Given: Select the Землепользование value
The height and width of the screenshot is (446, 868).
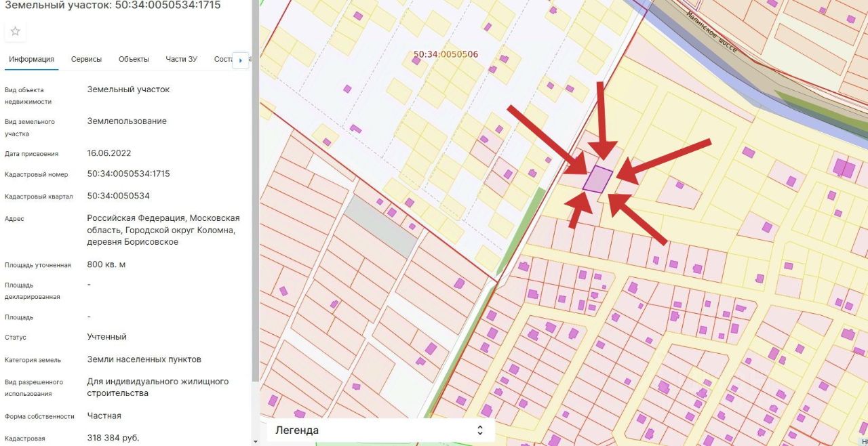Looking at the screenshot, I should tap(127, 121).
